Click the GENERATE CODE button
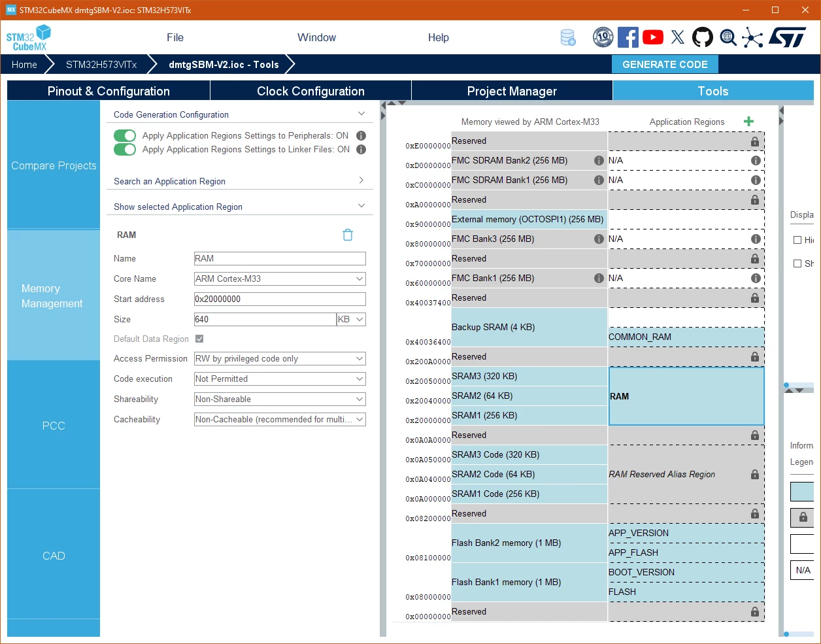 [x=665, y=64]
